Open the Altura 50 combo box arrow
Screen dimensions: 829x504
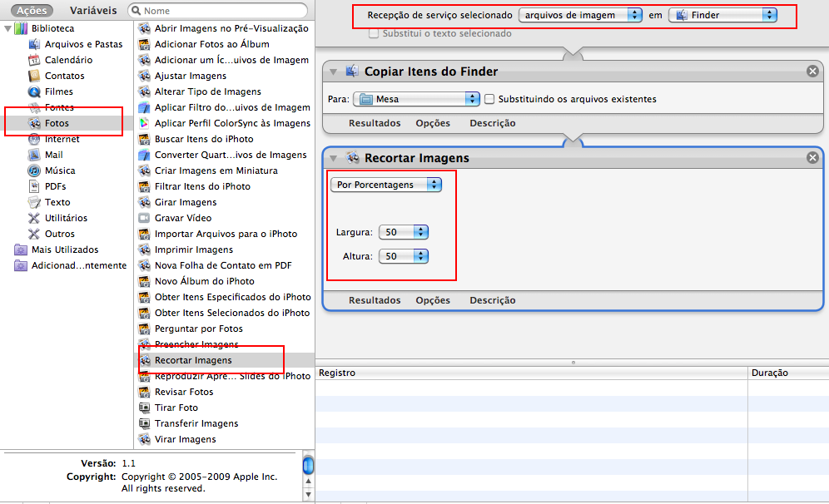[x=421, y=256]
